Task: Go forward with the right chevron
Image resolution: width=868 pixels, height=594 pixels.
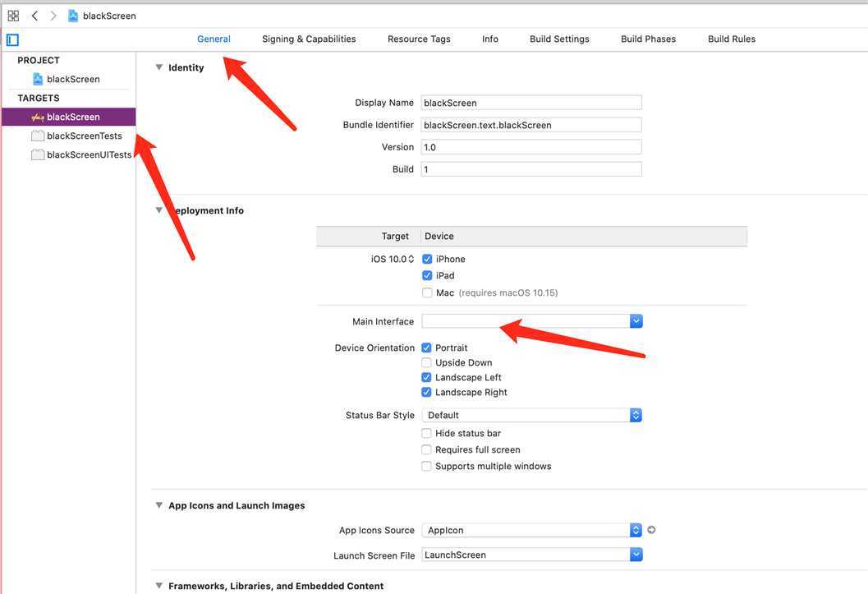Action: point(53,16)
